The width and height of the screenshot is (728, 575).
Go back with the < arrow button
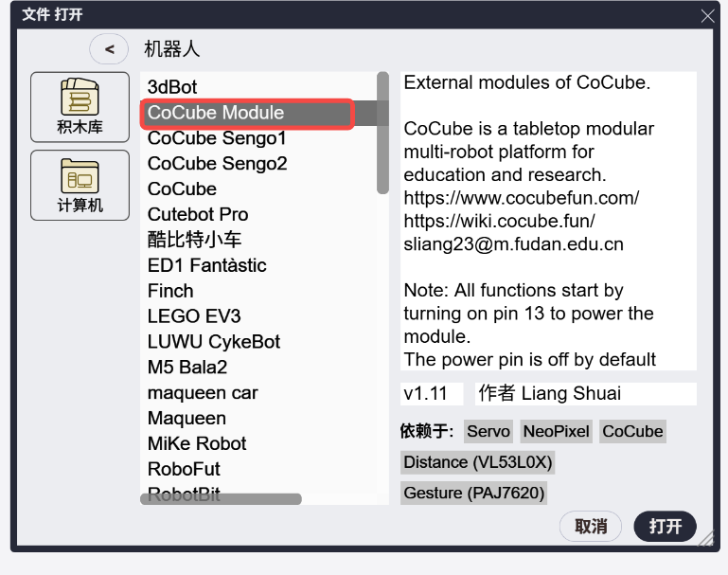point(109,49)
